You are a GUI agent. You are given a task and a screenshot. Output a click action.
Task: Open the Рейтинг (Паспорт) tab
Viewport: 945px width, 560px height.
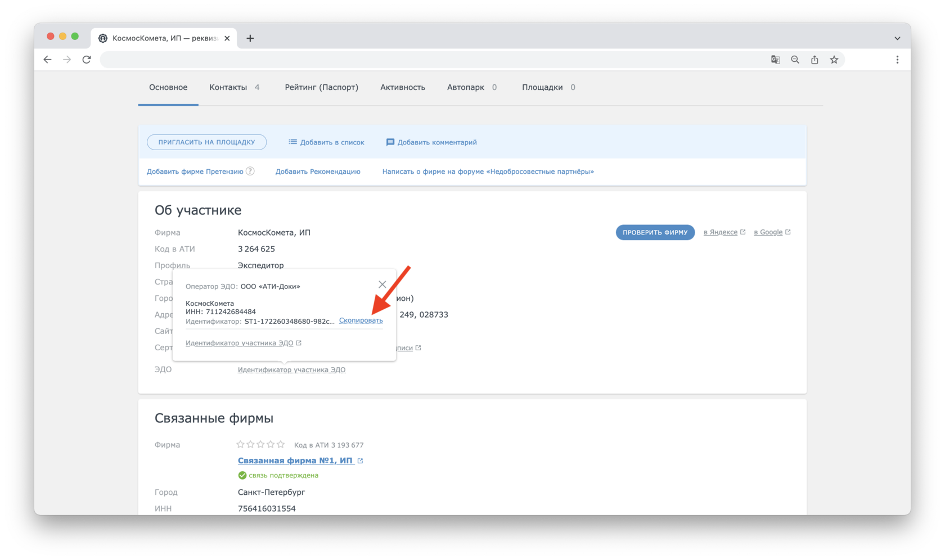tap(321, 87)
